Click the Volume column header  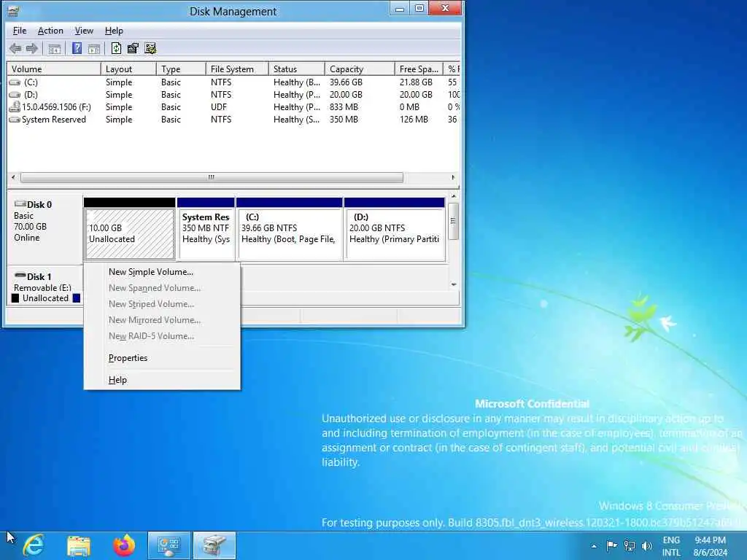pyautogui.click(x=54, y=69)
